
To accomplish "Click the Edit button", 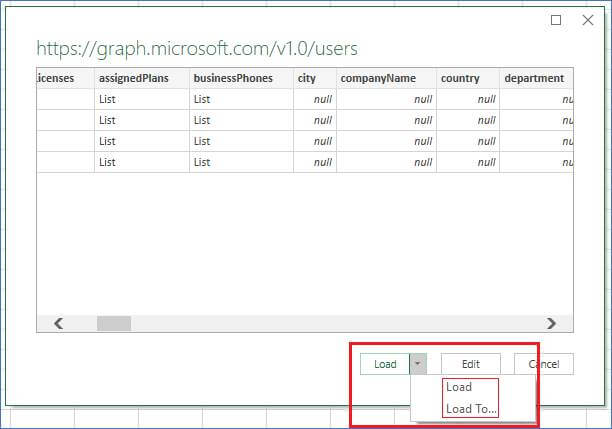I will point(471,364).
